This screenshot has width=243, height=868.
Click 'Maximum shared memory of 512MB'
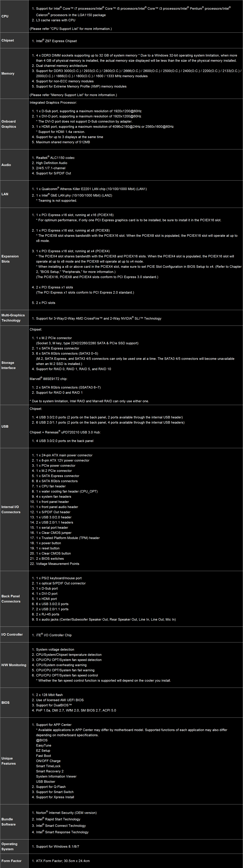click(63, 142)
